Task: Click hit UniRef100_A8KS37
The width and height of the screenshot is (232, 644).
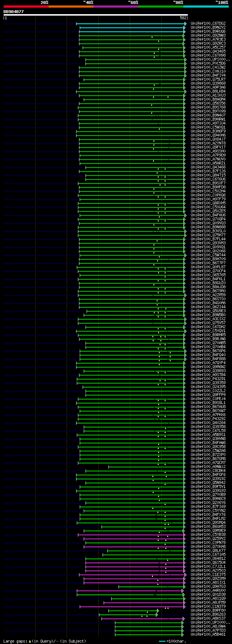Action: pyautogui.click(x=208, y=618)
